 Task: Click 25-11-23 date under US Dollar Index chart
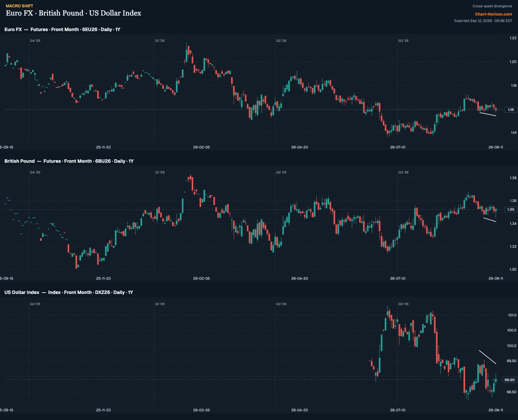tap(104, 410)
